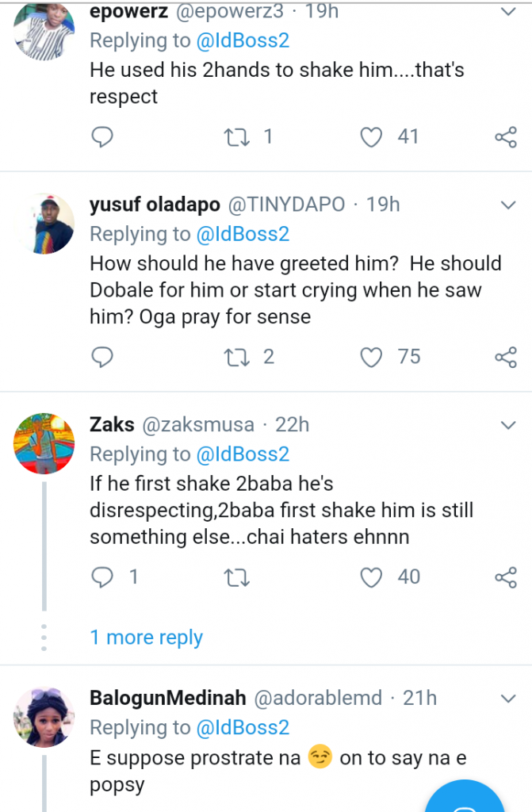Reply to yusuf oladapo's tweet
The width and height of the screenshot is (532, 812).
click(x=102, y=357)
